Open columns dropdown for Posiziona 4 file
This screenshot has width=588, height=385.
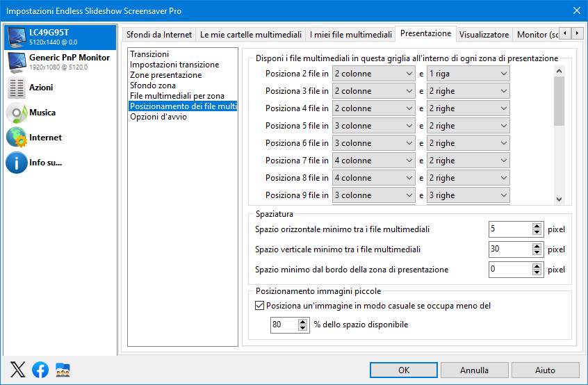(x=373, y=108)
